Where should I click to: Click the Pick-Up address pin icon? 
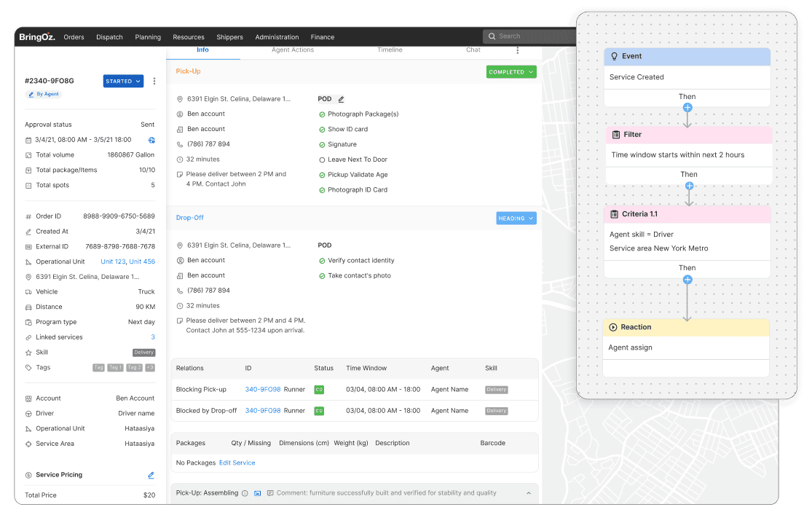(180, 100)
